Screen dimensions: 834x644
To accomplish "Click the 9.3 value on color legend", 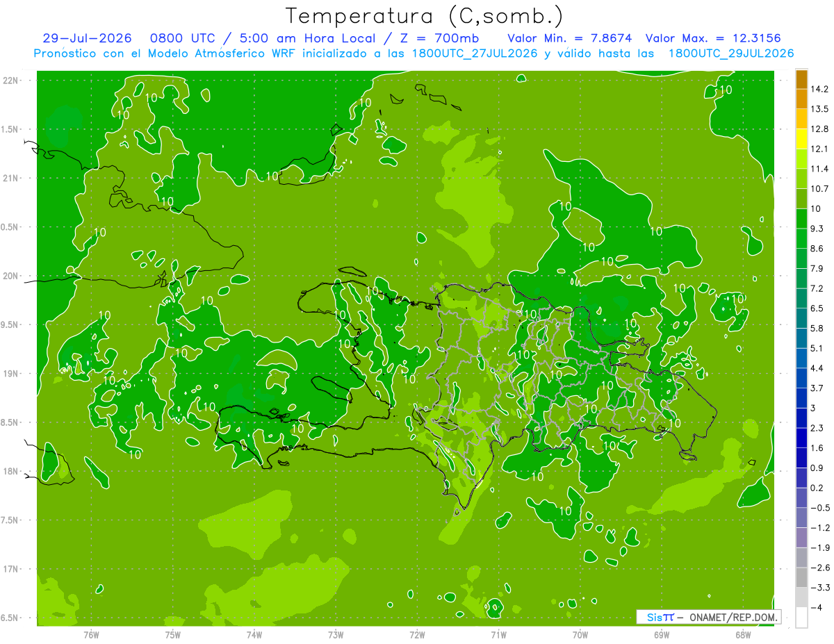I will [x=817, y=229].
